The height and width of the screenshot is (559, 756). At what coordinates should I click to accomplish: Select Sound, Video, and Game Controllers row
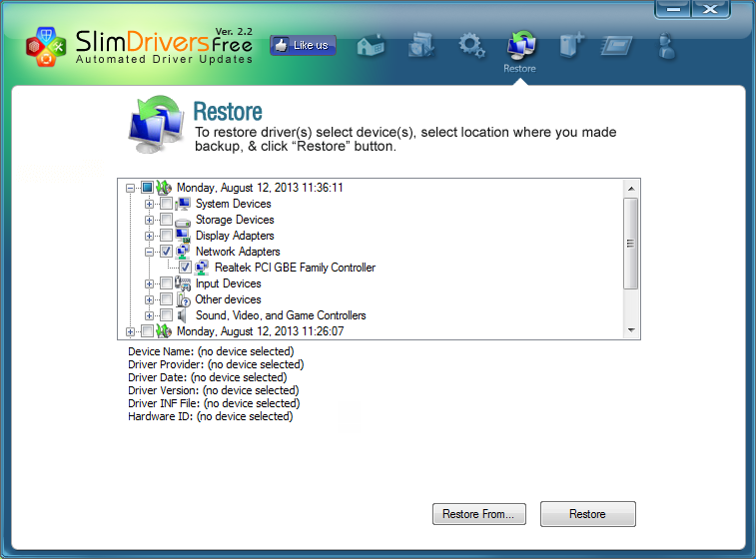point(281,315)
